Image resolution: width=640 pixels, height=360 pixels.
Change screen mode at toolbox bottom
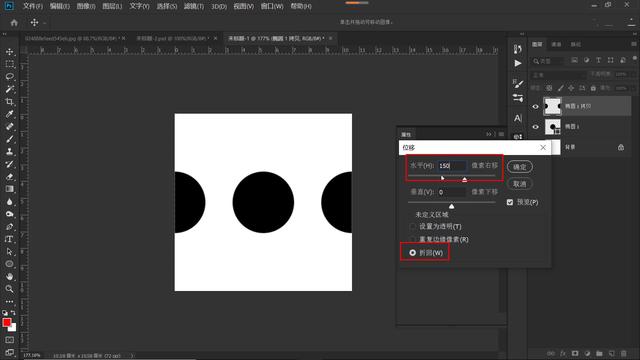(x=9, y=352)
